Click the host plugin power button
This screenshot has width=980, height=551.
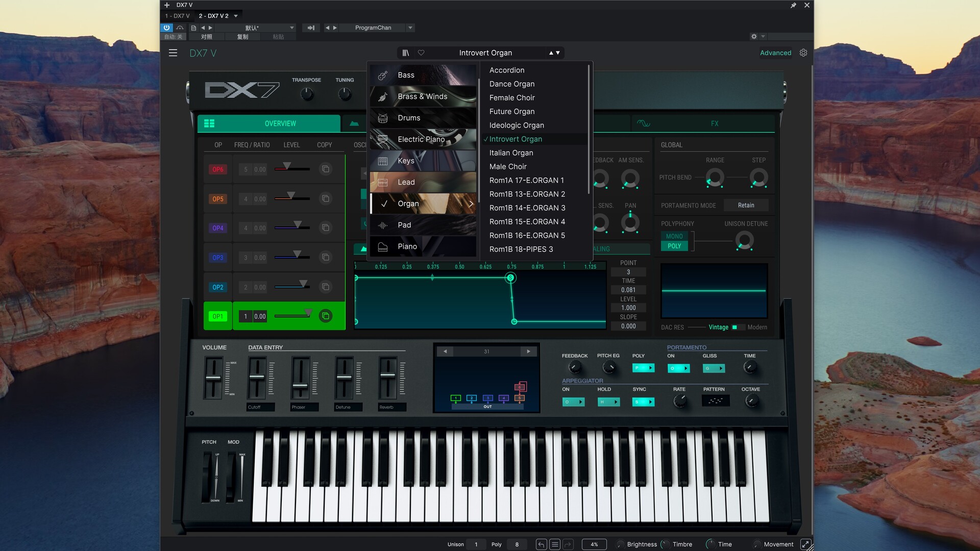pos(167,28)
